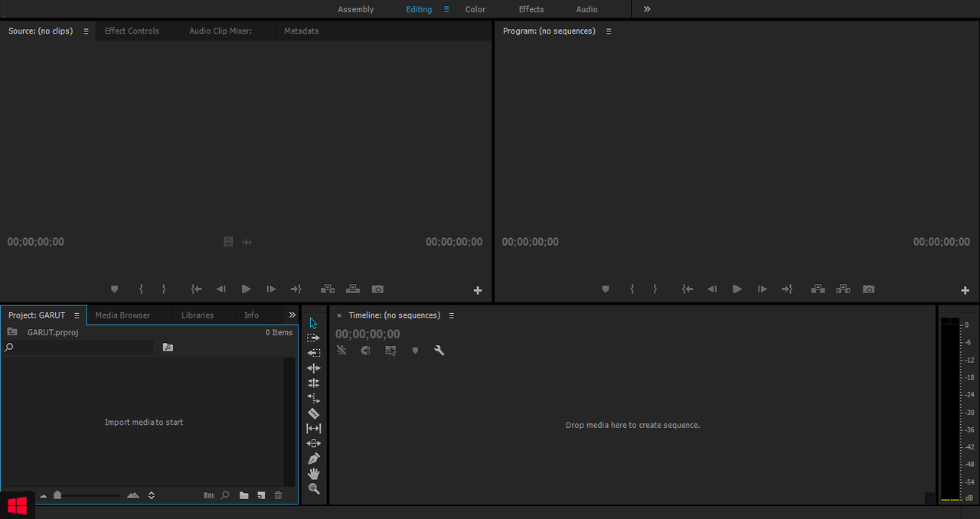
Task: Open Sort Icons menu in Project panel
Action: [152, 495]
